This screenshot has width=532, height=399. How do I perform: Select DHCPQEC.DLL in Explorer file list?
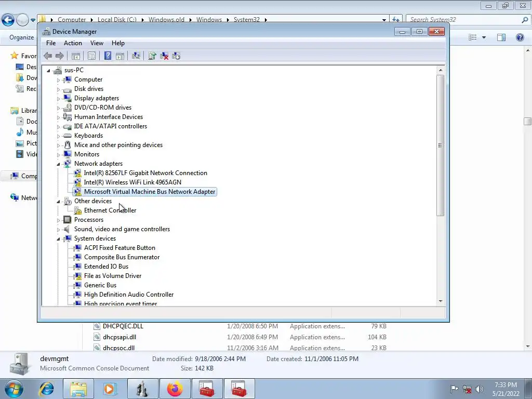click(x=123, y=326)
